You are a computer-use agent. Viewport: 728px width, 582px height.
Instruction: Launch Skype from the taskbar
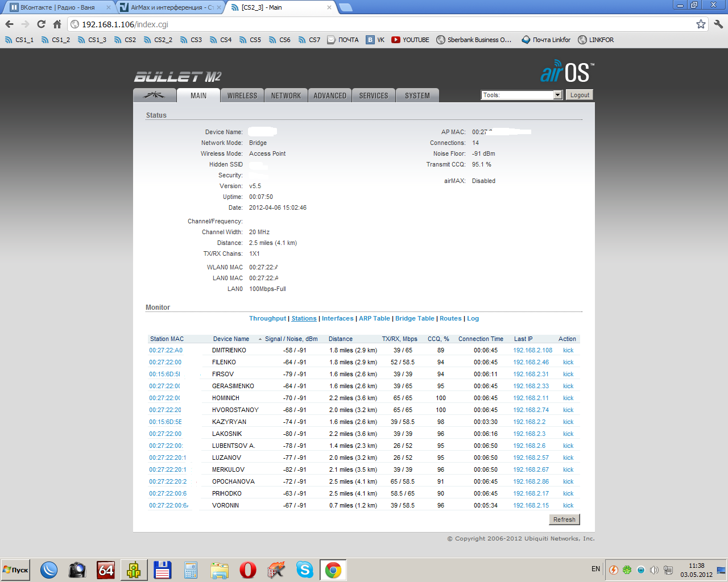coord(305,569)
